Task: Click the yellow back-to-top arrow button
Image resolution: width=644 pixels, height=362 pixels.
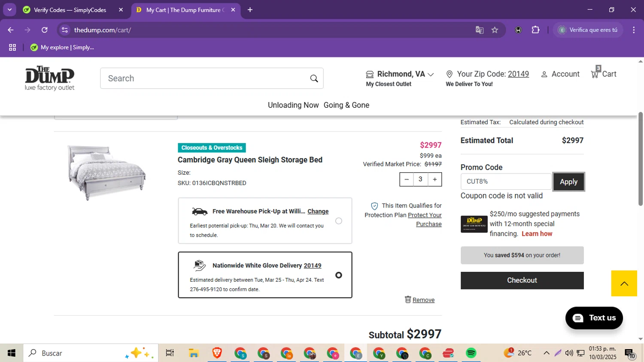Action: pyautogui.click(x=624, y=283)
